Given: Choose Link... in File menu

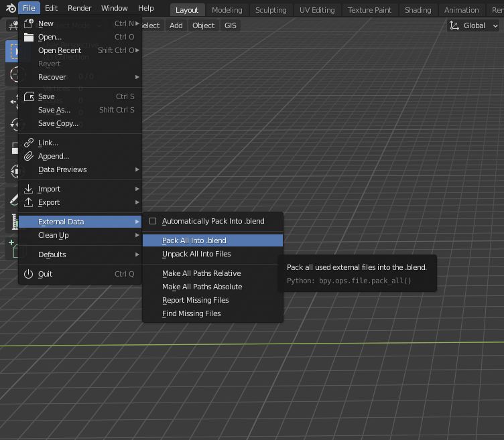Looking at the screenshot, I should click(x=80, y=143).
